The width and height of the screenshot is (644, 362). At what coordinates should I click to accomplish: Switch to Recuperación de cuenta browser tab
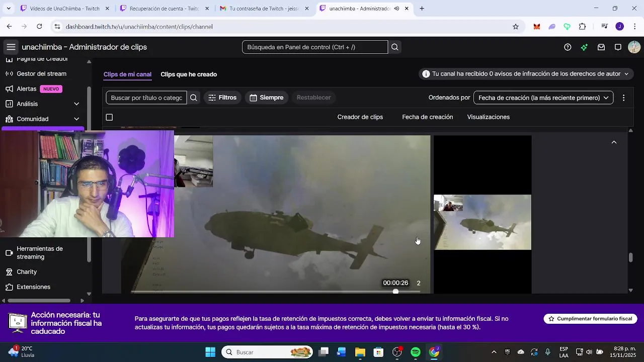point(165,9)
